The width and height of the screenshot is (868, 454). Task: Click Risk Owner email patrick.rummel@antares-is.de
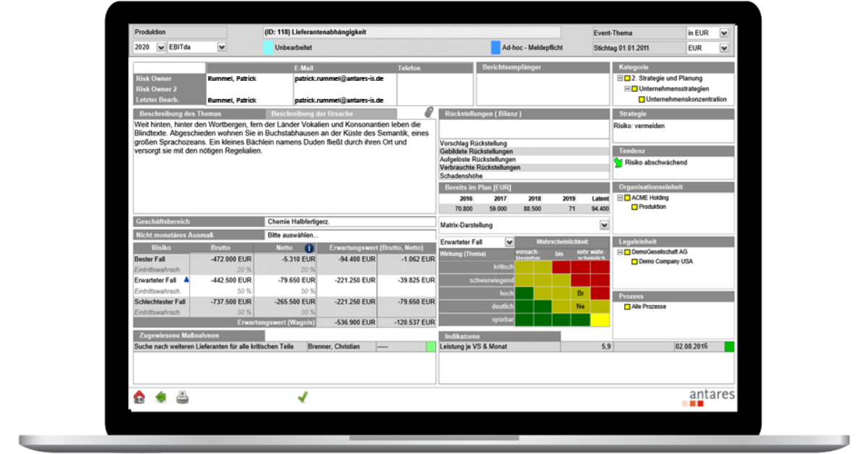(x=340, y=78)
